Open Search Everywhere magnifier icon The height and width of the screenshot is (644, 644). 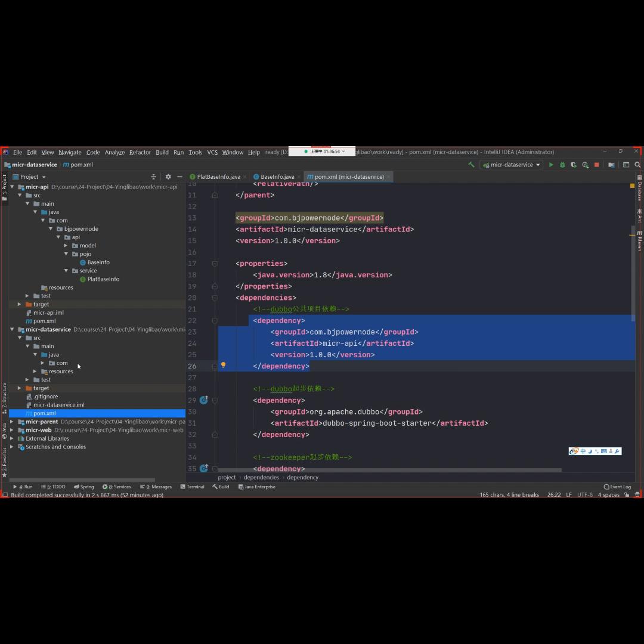637,165
